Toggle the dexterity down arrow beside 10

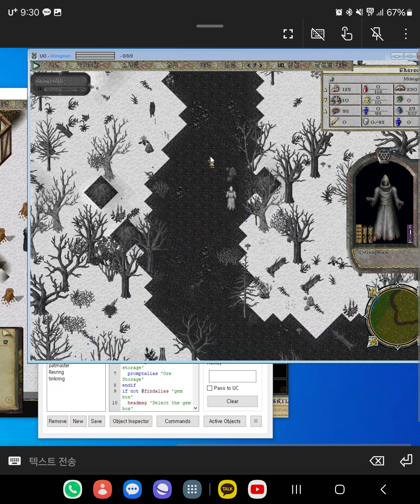pos(325,100)
